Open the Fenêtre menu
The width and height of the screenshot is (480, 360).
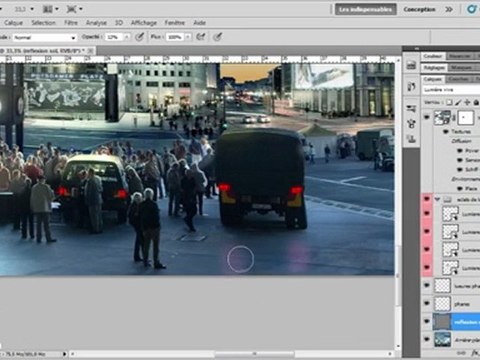click(x=175, y=23)
